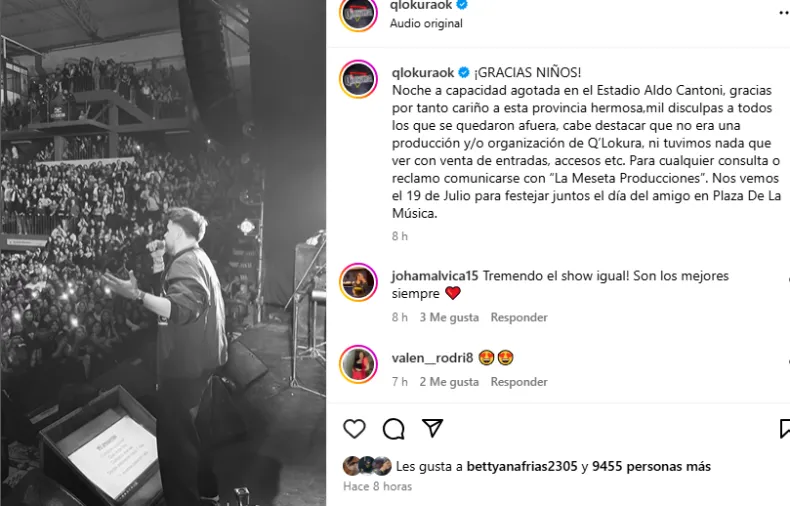Open the johamalvica15 username link
Viewport: 790px width, 506px height.
click(x=435, y=276)
